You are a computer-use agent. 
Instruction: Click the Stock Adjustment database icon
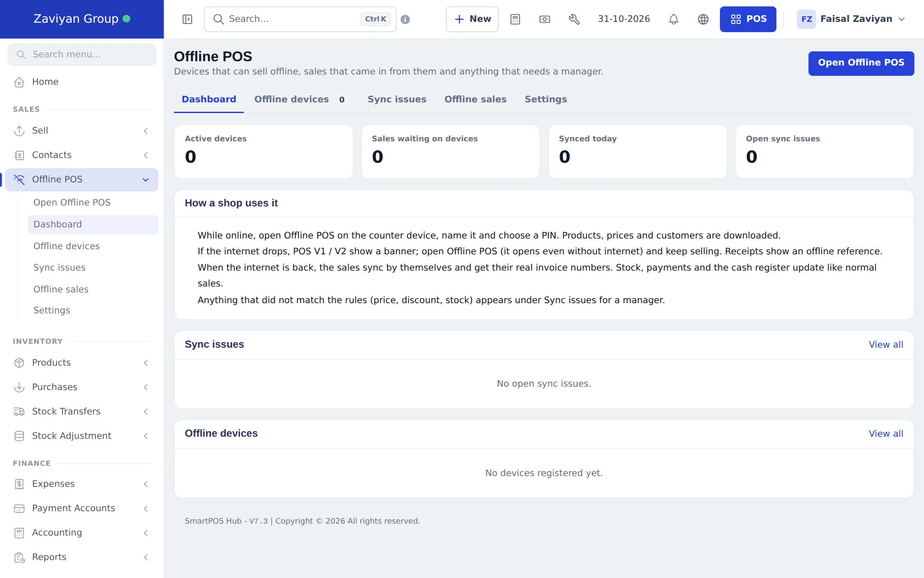point(19,436)
